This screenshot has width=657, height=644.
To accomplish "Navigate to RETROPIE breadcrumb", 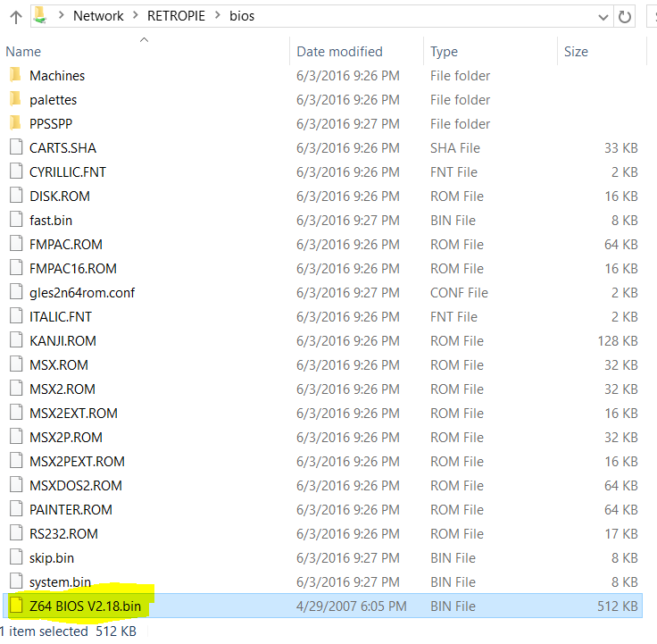I will [176, 16].
